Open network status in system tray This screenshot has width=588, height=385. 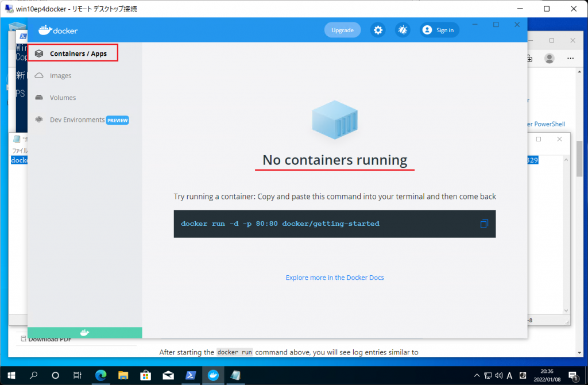[x=488, y=375]
